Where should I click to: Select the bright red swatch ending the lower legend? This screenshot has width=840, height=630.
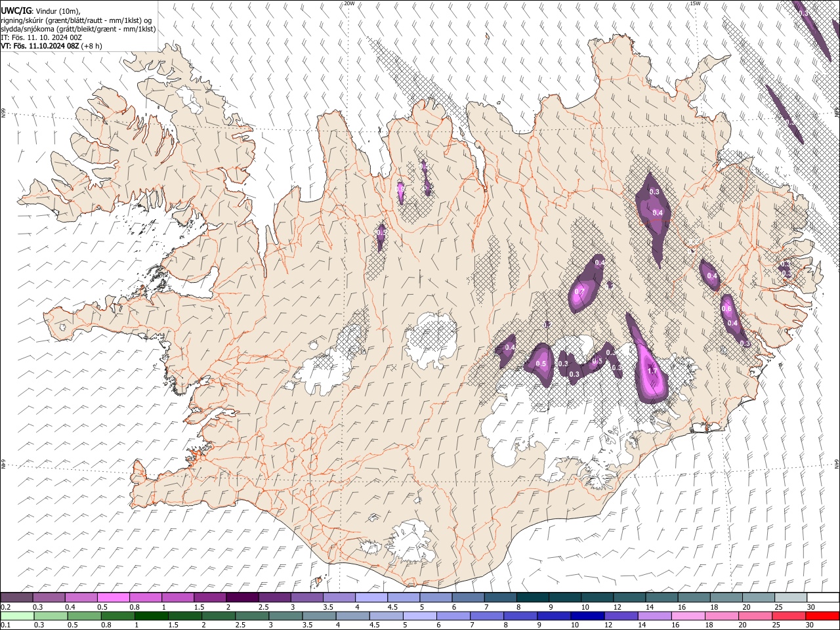point(822,616)
